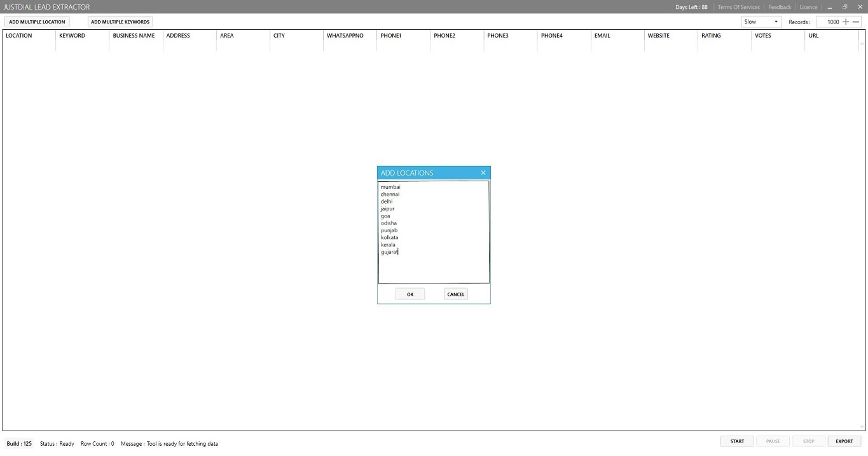Close the Add Locations dialog with X
The height and width of the screenshot is (456, 868).
coord(483,173)
